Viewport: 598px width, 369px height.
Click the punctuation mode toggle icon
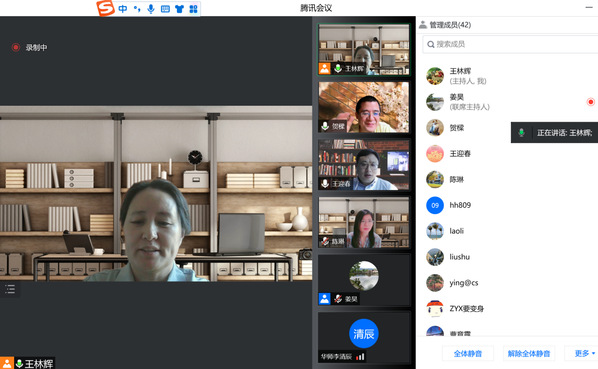click(137, 8)
